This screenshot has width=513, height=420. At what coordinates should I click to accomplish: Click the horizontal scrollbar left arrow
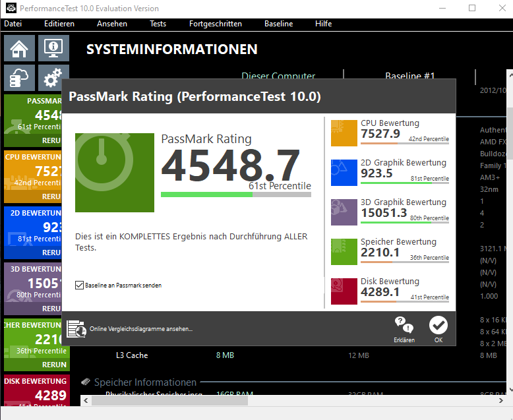tap(86, 400)
